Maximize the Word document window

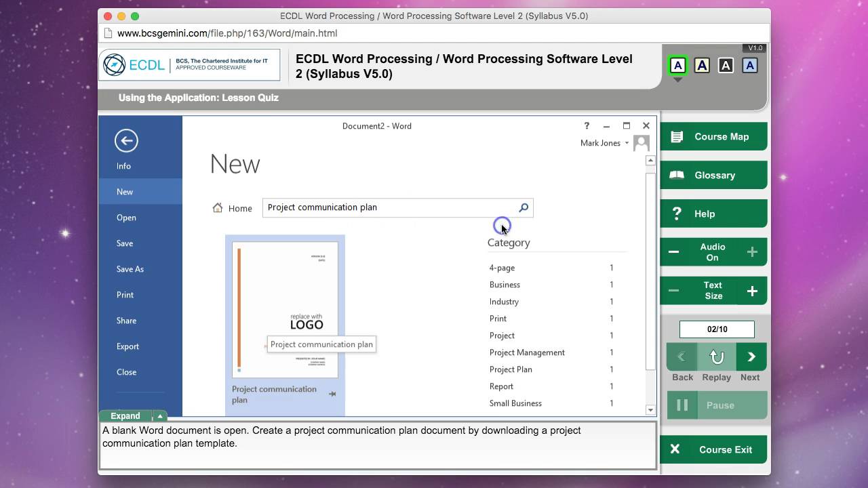(x=627, y=125)
